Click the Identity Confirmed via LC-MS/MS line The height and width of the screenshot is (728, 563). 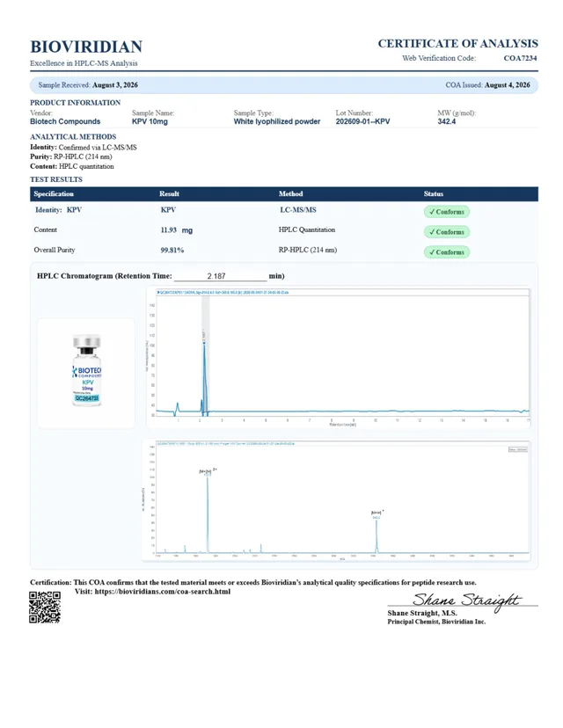pos(84,147)
